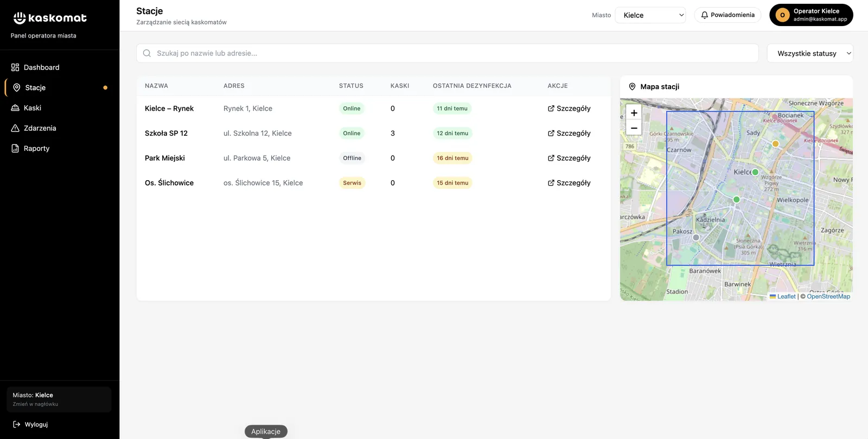Click external-link icon in Park Miejski row
The height and width of the screenshot is (439, 868).
[551, 158]
